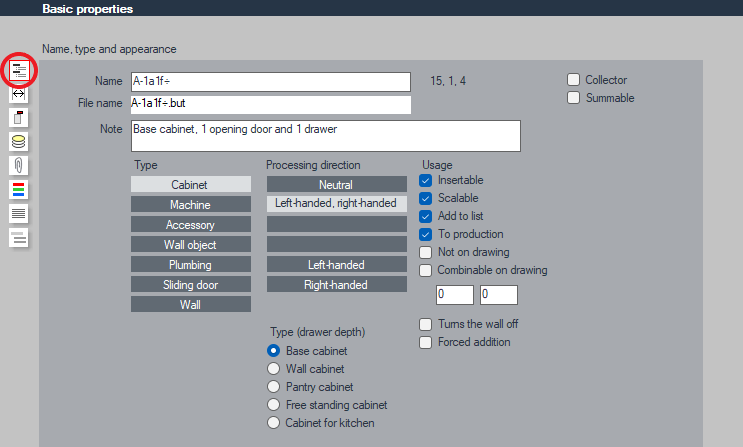Select the text '15, 1, 4'
Viewport: 743px width, 447px height.
[448, 81]
